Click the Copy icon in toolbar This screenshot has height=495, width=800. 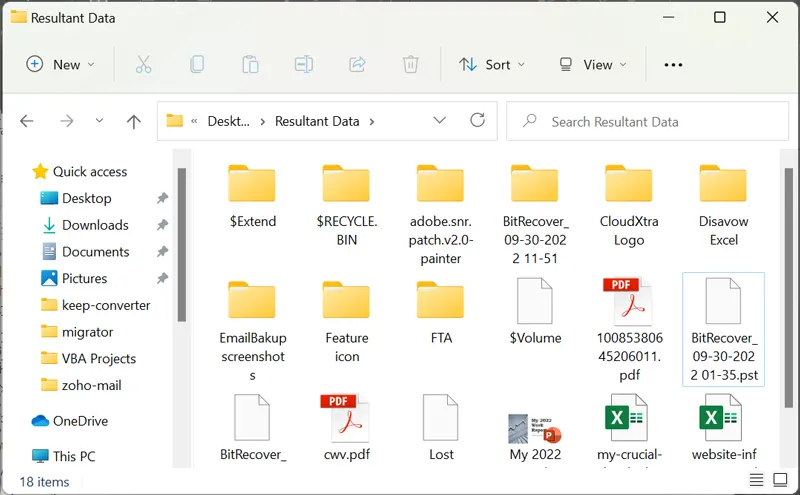197,64
